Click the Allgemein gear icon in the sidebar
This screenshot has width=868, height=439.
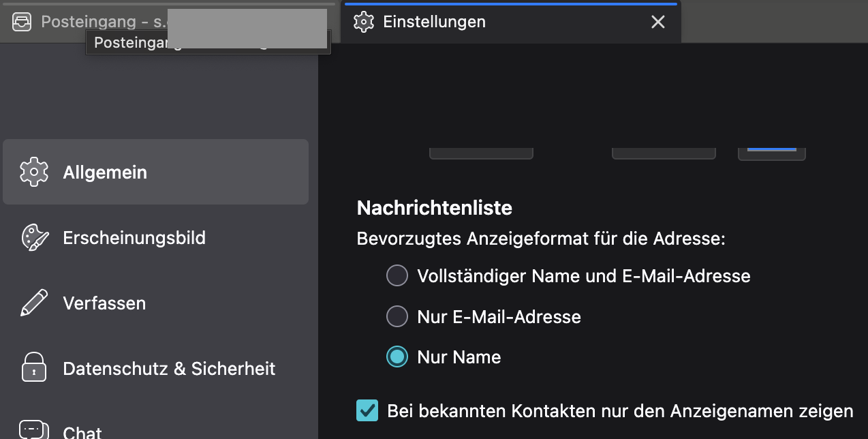[34, 172]
